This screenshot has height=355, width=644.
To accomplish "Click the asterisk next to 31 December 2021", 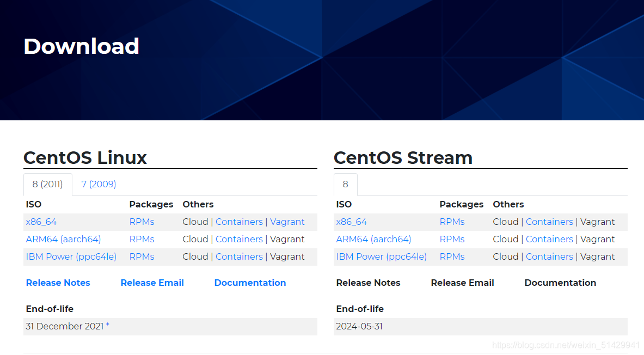I will pyautogui.click(x=108, y=326).
